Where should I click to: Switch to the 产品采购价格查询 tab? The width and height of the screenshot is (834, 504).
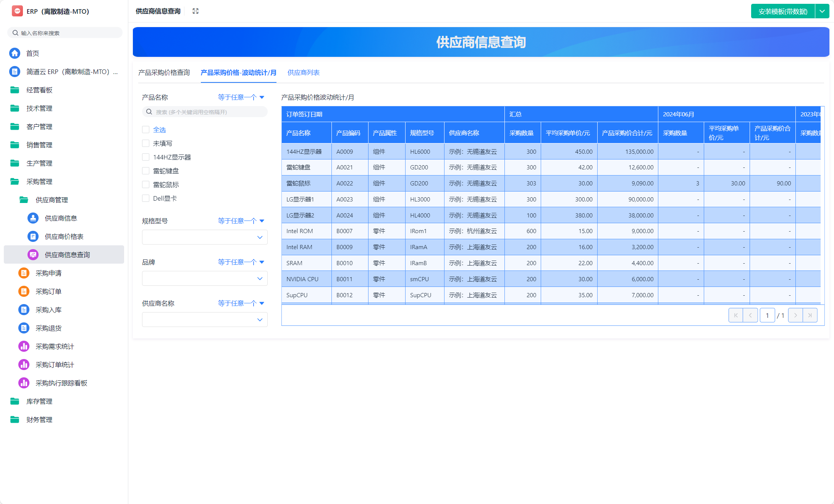(x=164, y=72)
